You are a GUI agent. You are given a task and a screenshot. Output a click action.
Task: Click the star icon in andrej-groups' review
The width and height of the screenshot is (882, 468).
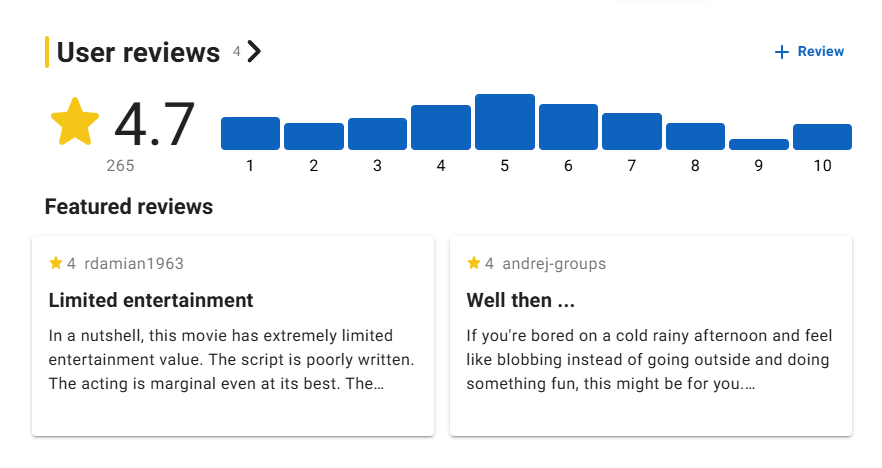[474, 263]
